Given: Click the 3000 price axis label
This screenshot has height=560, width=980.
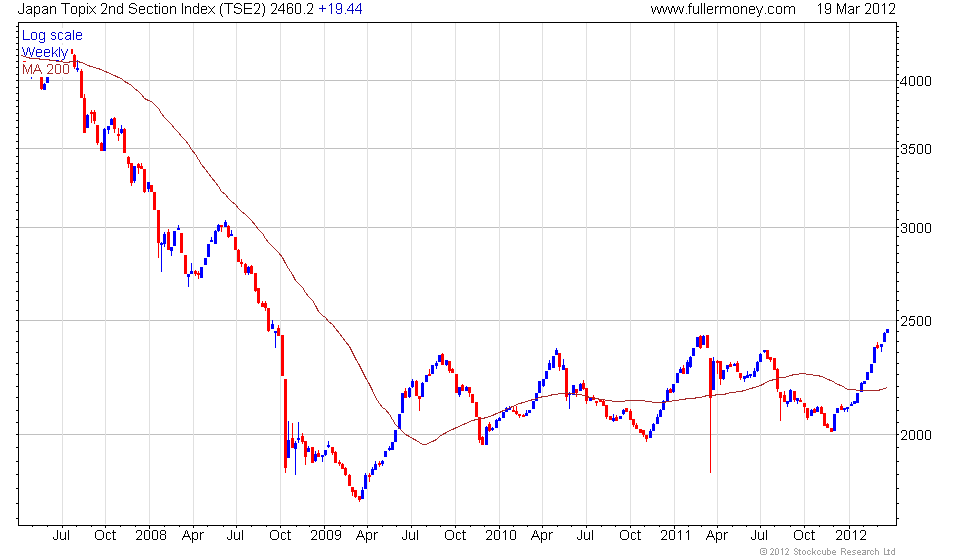Looking at the screenshot, I should click(916, 228).
